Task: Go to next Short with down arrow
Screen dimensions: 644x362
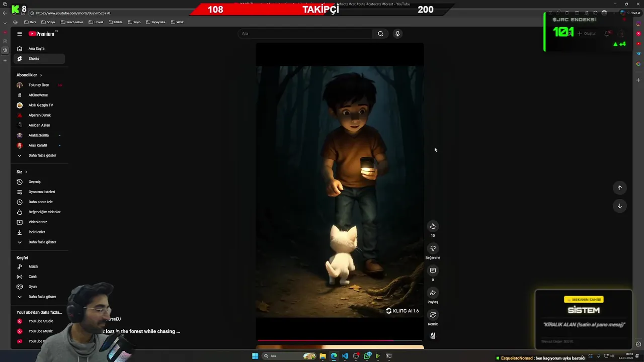Action: tap(620, 206)
